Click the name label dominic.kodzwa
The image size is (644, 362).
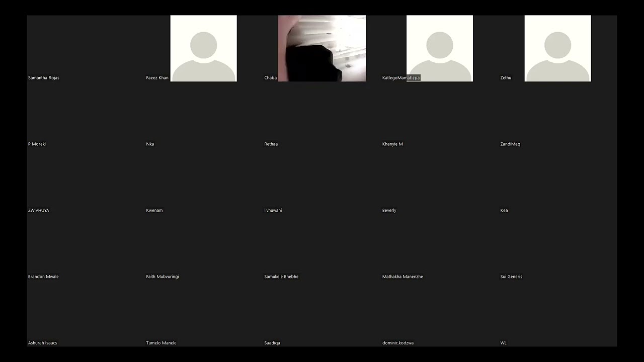397,343
